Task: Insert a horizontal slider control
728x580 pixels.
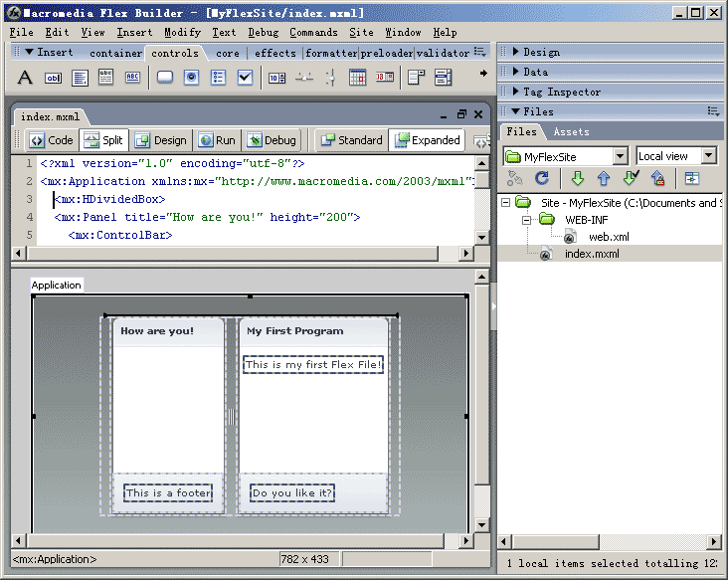Action: 304,77
